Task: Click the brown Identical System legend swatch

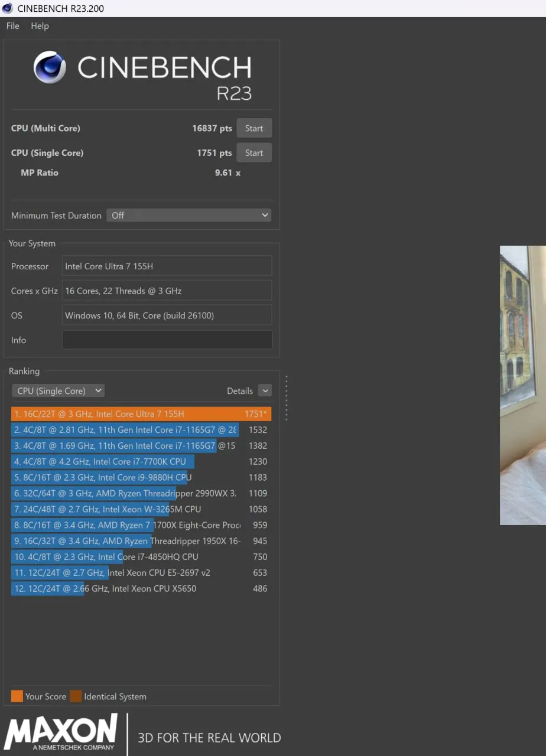Action: [x=76, y=696]
